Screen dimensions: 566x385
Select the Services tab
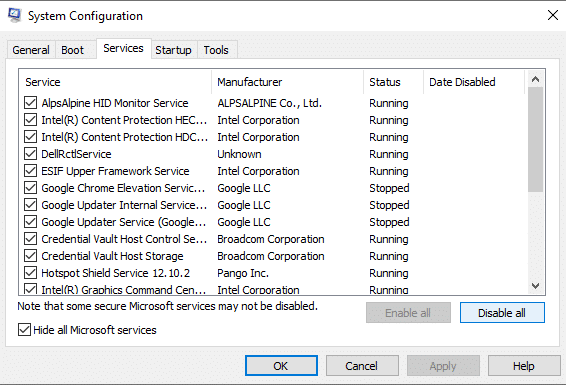pos(123,48)
